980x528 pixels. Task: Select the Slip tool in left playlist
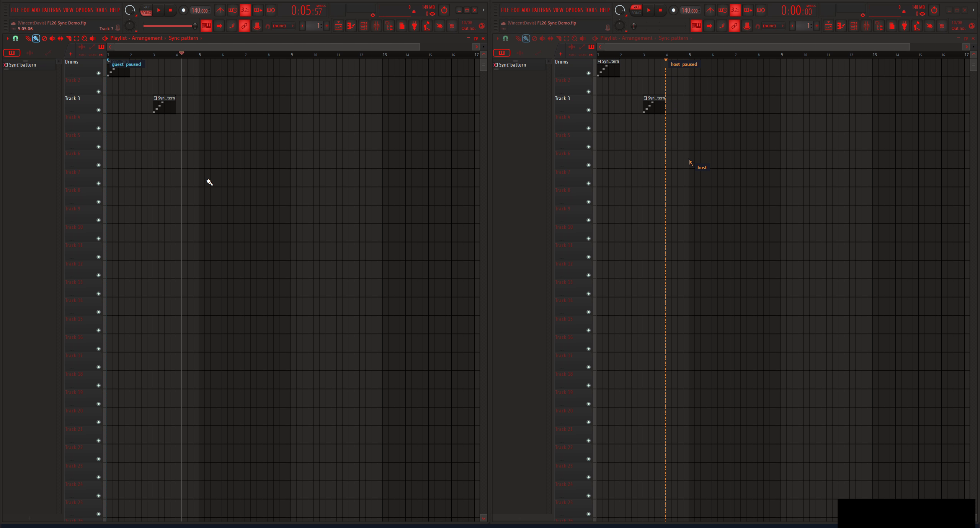tap(60, 38)
